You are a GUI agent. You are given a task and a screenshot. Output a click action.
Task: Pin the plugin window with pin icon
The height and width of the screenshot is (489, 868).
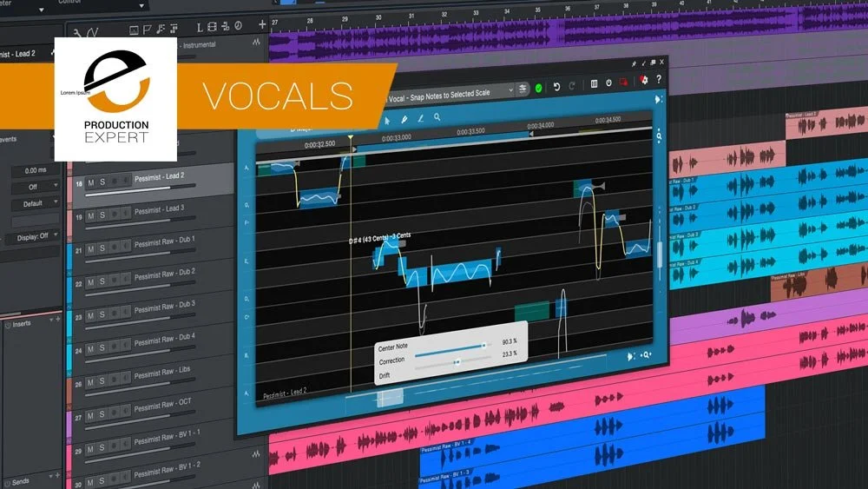point(634,64)
